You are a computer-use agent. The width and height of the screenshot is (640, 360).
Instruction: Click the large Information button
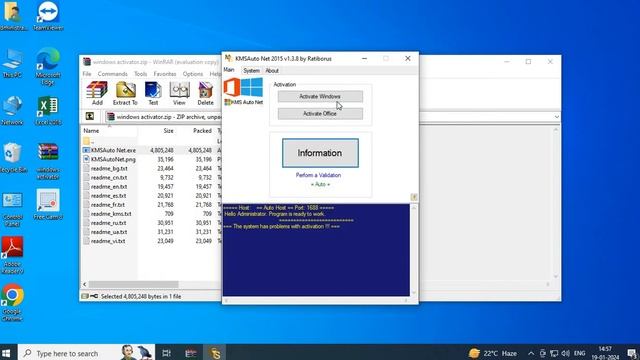320,153
